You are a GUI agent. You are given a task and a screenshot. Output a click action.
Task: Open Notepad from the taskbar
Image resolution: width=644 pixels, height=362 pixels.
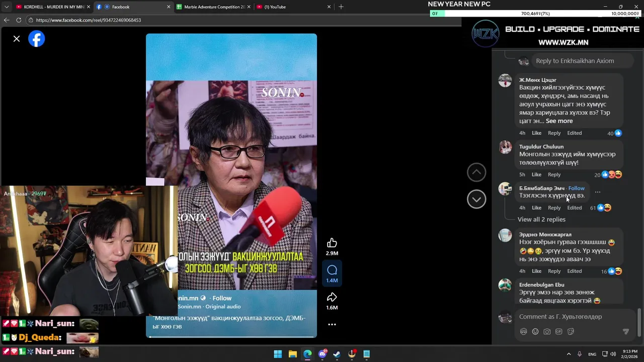tap(367, 354)
